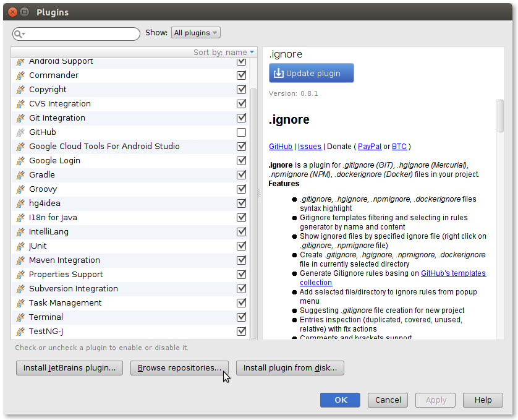The image size is (518, 420).
Task: Click Install plugin from disk button
Action: coord(290,368)
